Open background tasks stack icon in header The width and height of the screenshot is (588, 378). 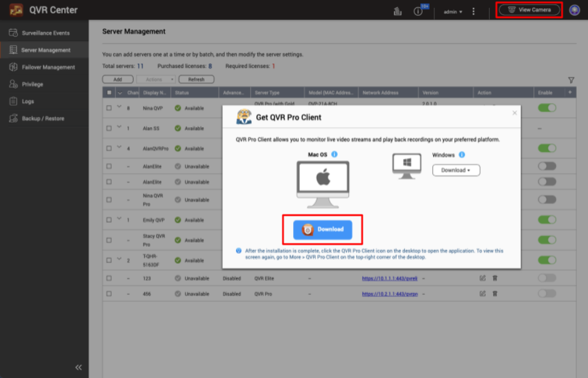coord(397,11)
